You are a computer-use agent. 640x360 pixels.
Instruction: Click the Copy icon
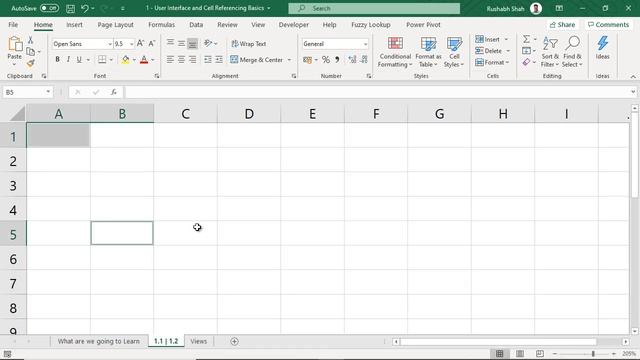tap(30, 51)
